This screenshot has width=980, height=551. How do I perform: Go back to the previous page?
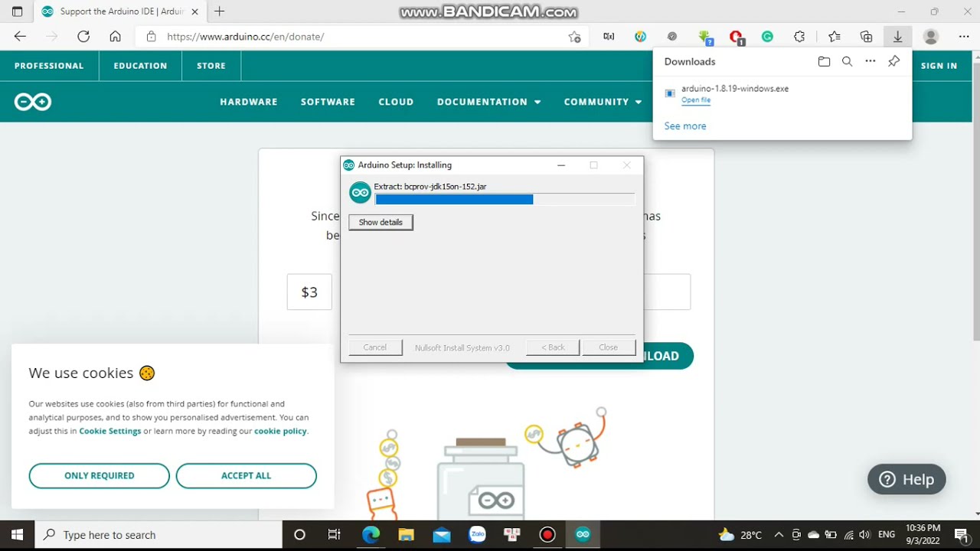20,37
